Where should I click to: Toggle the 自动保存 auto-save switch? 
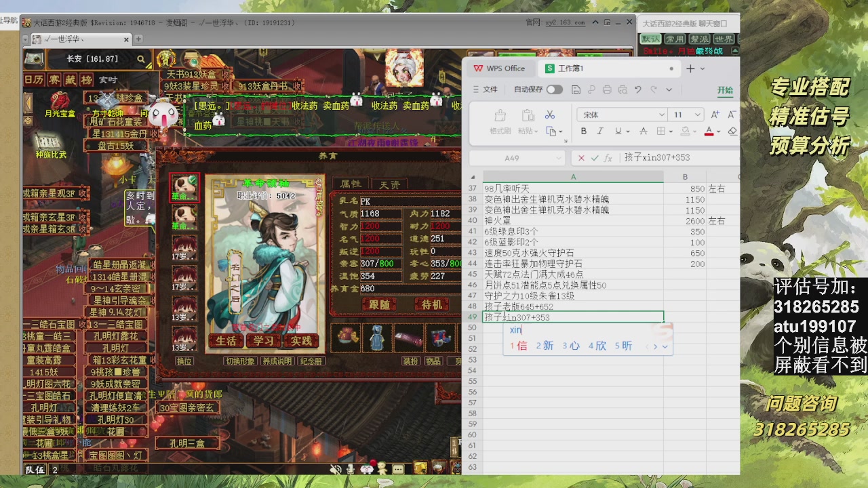tap(554, 89)
